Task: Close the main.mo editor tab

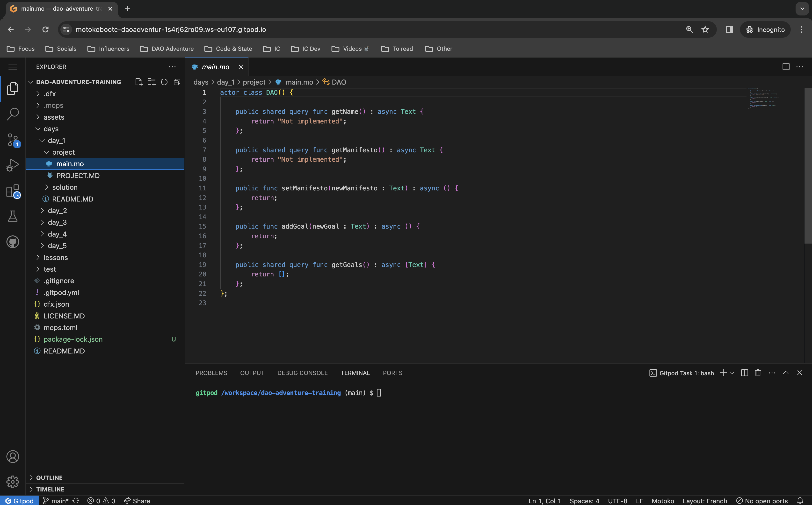Action: pyautogui.click(x=240, y=67)
